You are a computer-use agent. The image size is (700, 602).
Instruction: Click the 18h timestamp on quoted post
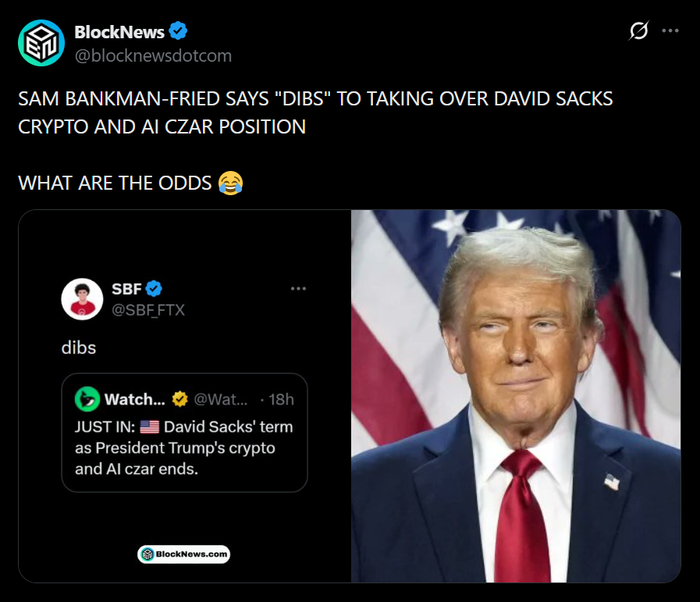[281, 400]
